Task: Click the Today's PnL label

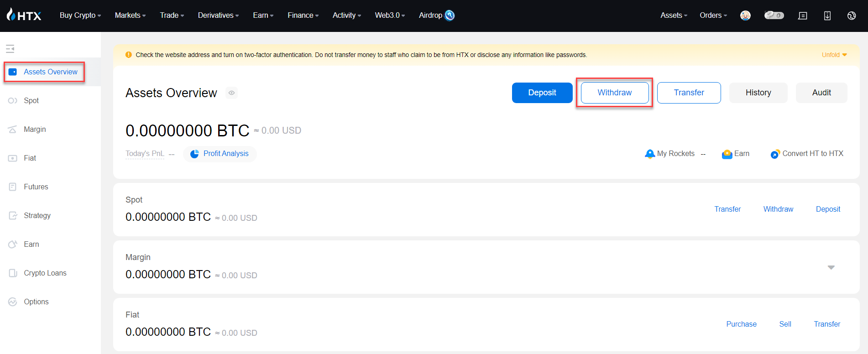Action: click(x=145, y=154)
